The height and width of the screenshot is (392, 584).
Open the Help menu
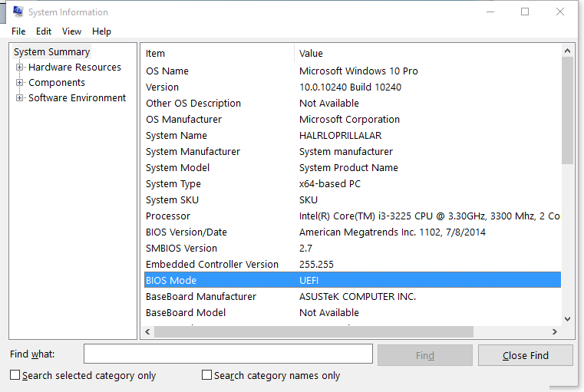click(x=101, y=31)
